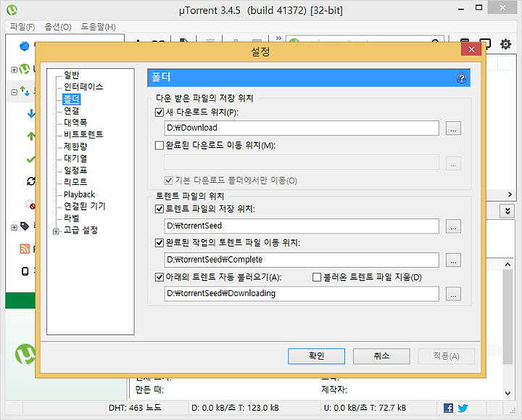This screenshot has height=420, width=522.
Task: Click the D:\torrentSeed\Complete path field
Action: pos(302,260)
